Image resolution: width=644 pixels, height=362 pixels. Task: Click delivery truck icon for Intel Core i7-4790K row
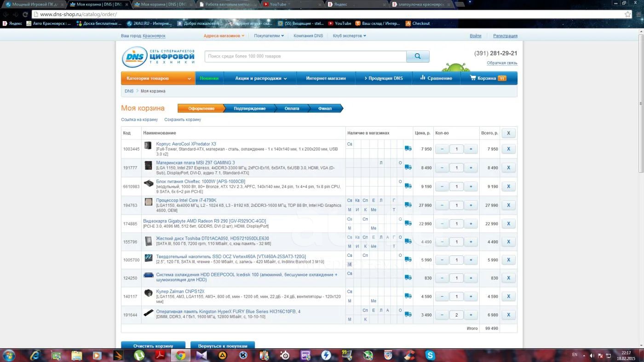coord(408,205)
